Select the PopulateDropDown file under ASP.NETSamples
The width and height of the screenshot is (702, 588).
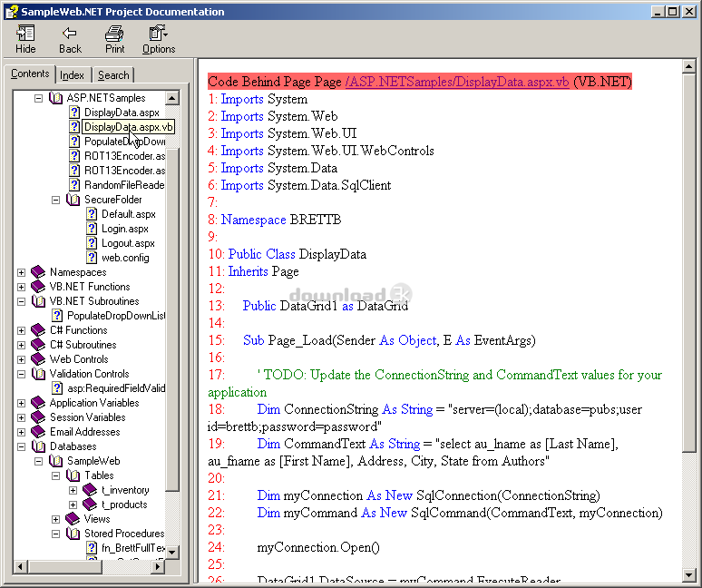[124, 142]
